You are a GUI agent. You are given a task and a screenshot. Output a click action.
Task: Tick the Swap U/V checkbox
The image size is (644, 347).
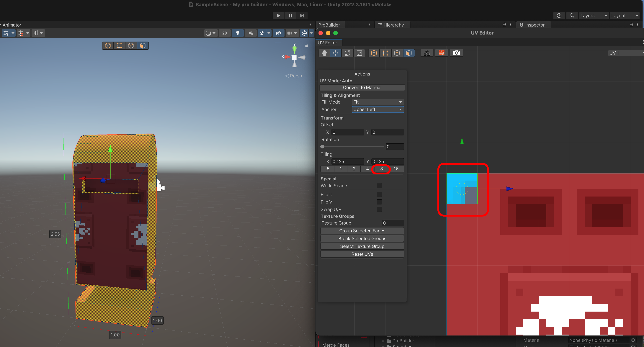pyautogui.click(x=379, y=209)
